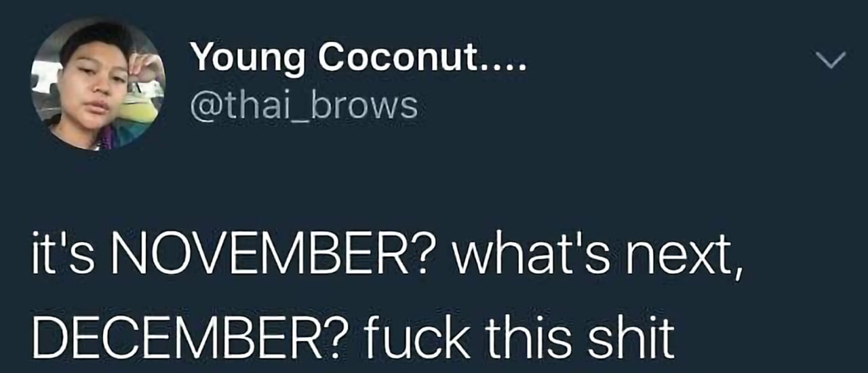Visit the Young Coconut display name link
The width and height of the screenshot is (868, 373).
pos(358,60)
